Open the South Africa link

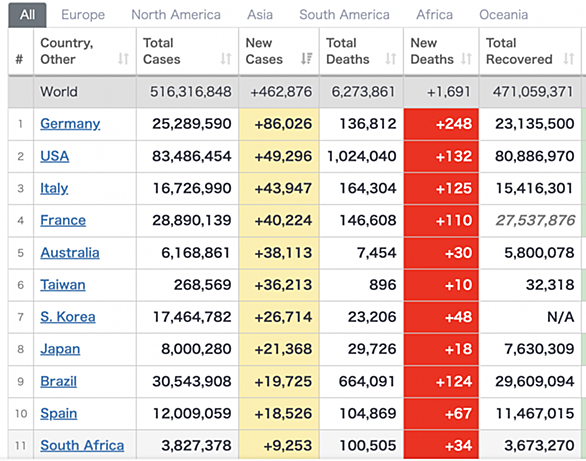82,446
